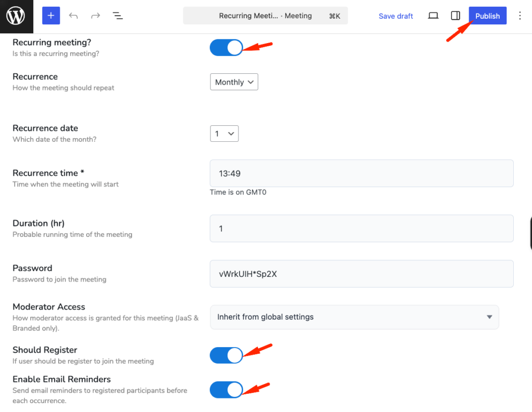Open the block inserter plus button
The height and width of the screenshot is (412, 532).
[x=51, y=16]
